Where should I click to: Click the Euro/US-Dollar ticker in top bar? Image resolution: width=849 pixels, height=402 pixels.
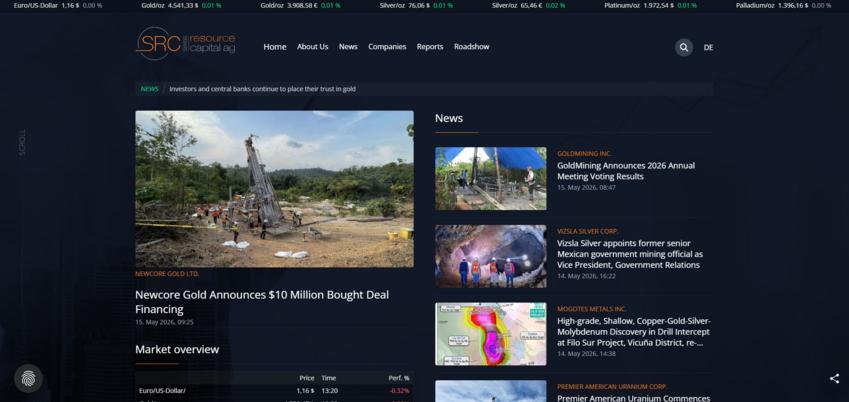tap(58, 5)
